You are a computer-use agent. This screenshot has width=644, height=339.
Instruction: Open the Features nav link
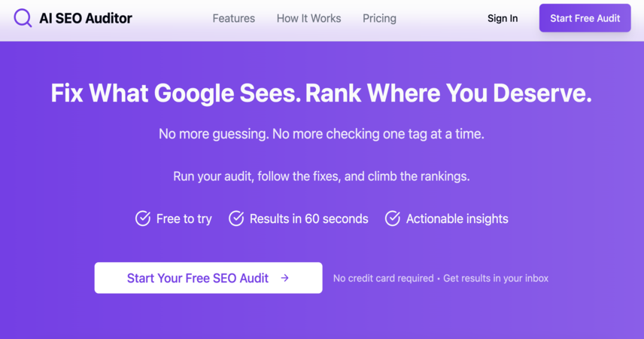coord(234,19)
